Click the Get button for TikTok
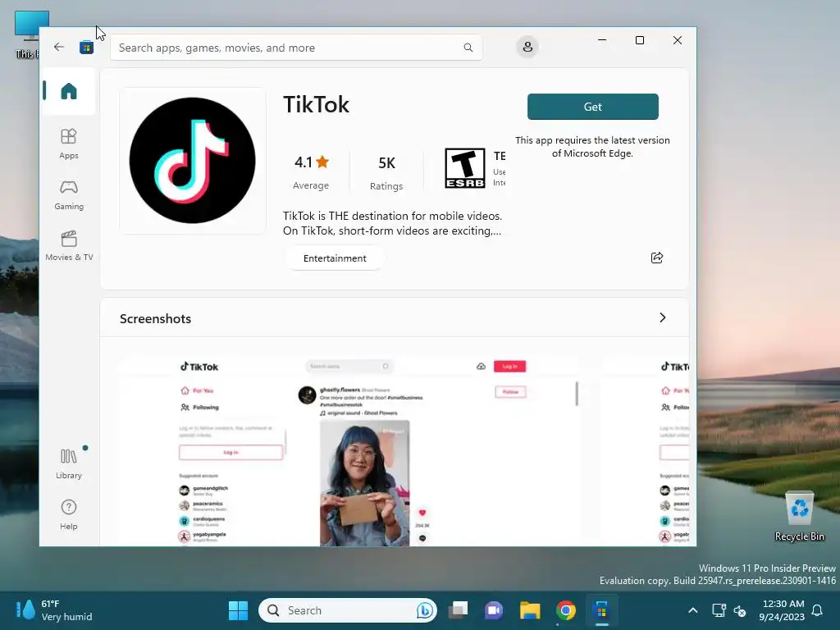The image size is (840, 630). tap(592, 107)
